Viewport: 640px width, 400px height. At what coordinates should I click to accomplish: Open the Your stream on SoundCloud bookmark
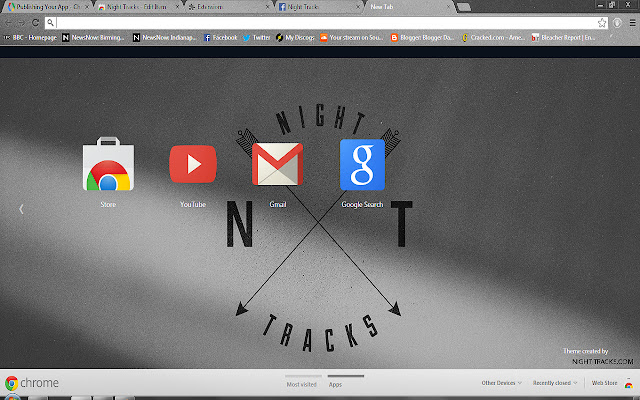(x=352, y=38)
